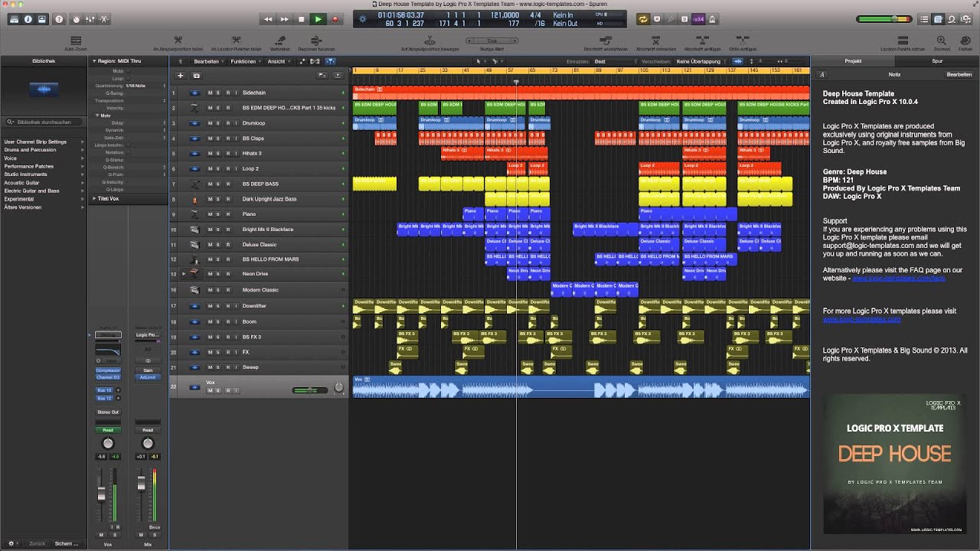Click 'Stille einfügen' icon
980x551 pixels.
click(x=742, y=40)
